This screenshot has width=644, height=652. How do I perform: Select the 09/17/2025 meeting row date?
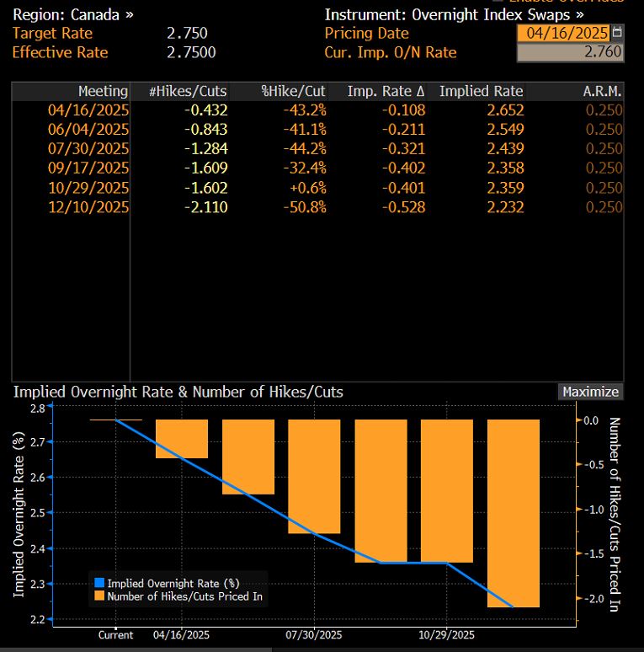(88, 168)
